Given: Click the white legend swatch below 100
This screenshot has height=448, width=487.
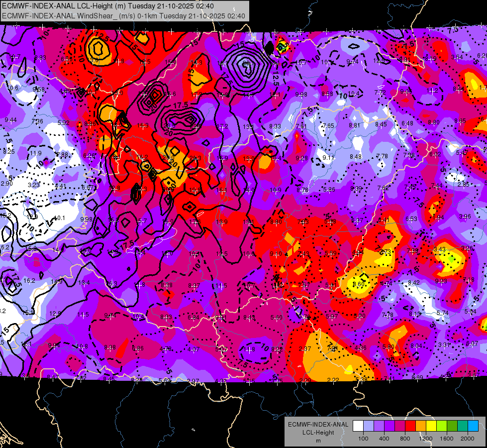Looking at the screenshot, I should pos(358,426).
